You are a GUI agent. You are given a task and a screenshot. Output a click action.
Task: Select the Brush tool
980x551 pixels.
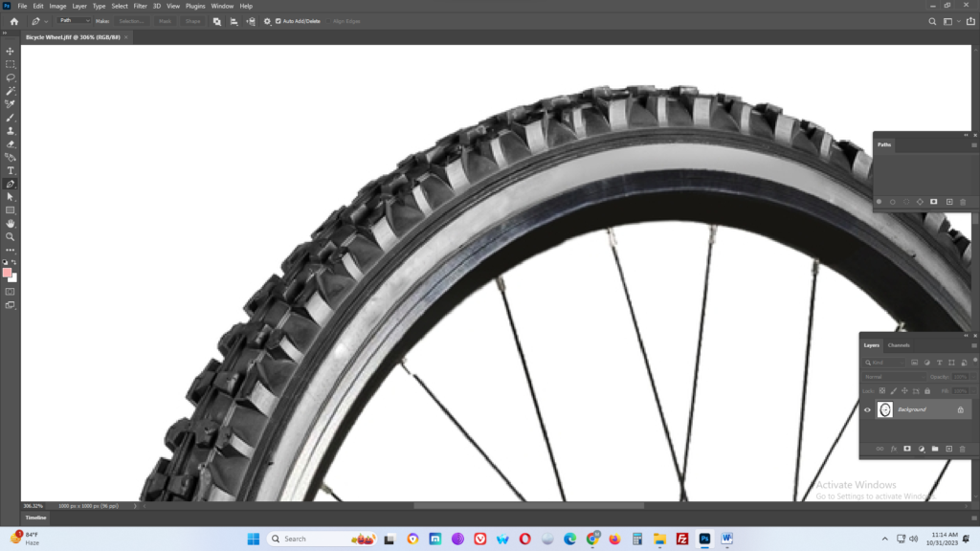click(x=10, y=118)
